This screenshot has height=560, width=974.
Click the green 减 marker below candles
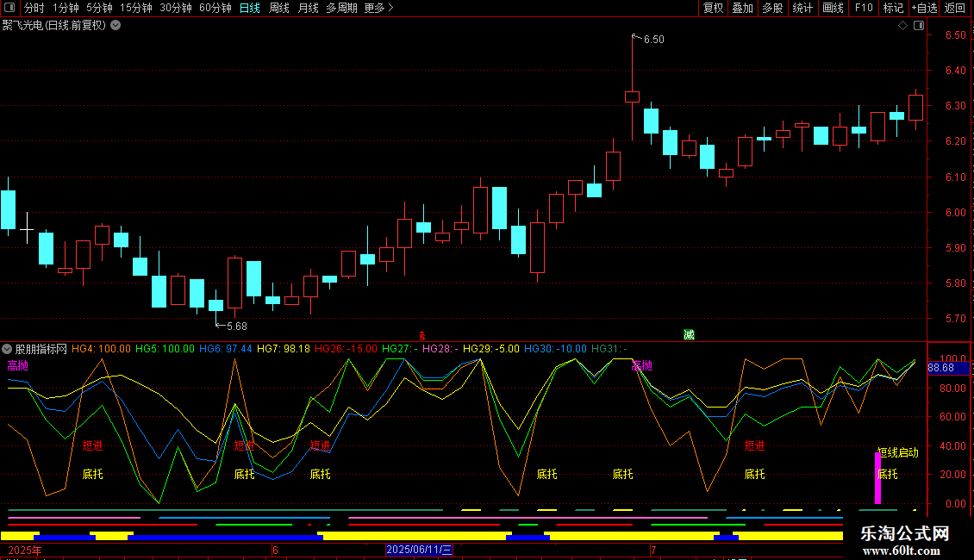pos(689,334)
